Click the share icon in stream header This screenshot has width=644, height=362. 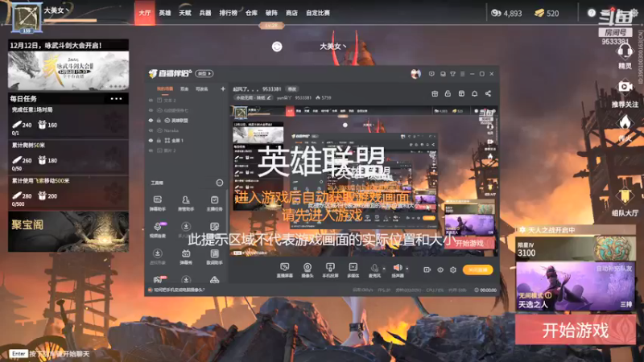coord(488,93)
